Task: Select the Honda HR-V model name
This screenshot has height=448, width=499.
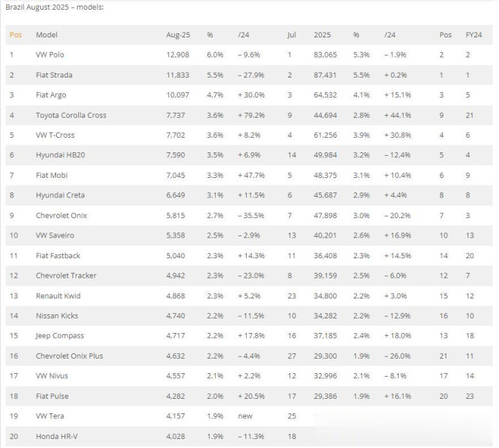Action: (x=57, y=436)
